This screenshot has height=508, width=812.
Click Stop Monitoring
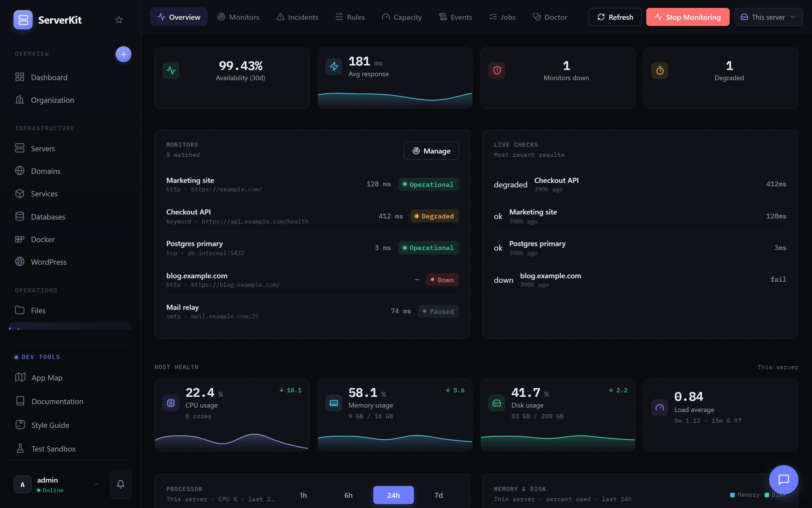point(687,17)
